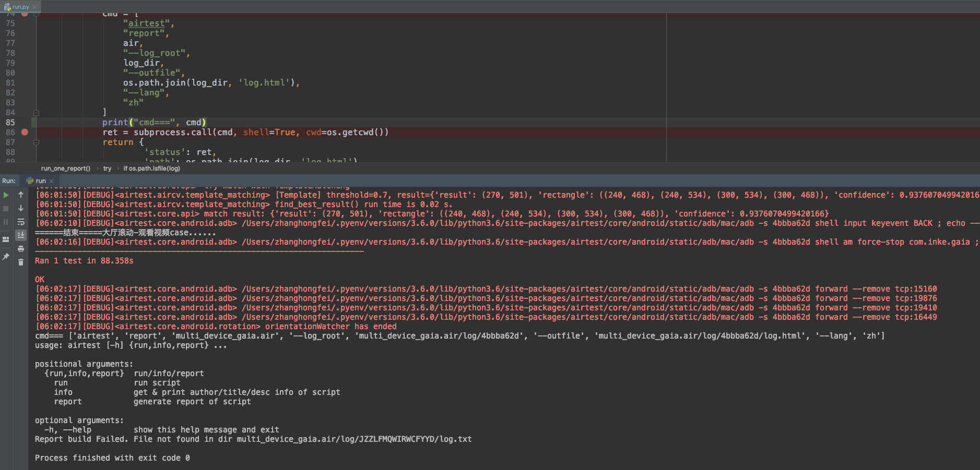This screenshot has height=470, width=980.
Task: Click the subprocess.call line of code
Action: tap(245, 132)
